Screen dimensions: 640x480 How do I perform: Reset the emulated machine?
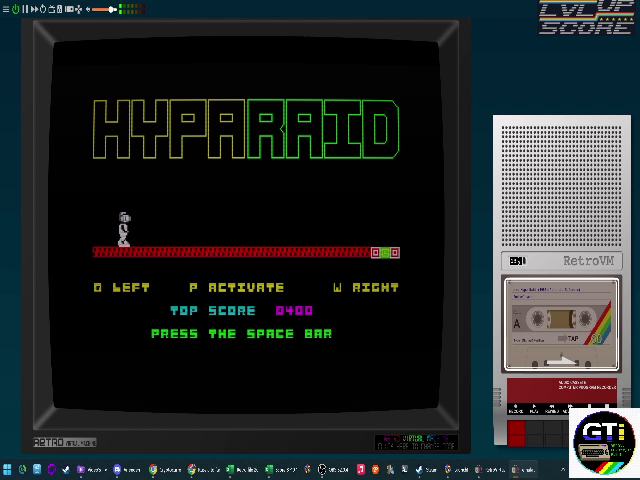point(43,9)
